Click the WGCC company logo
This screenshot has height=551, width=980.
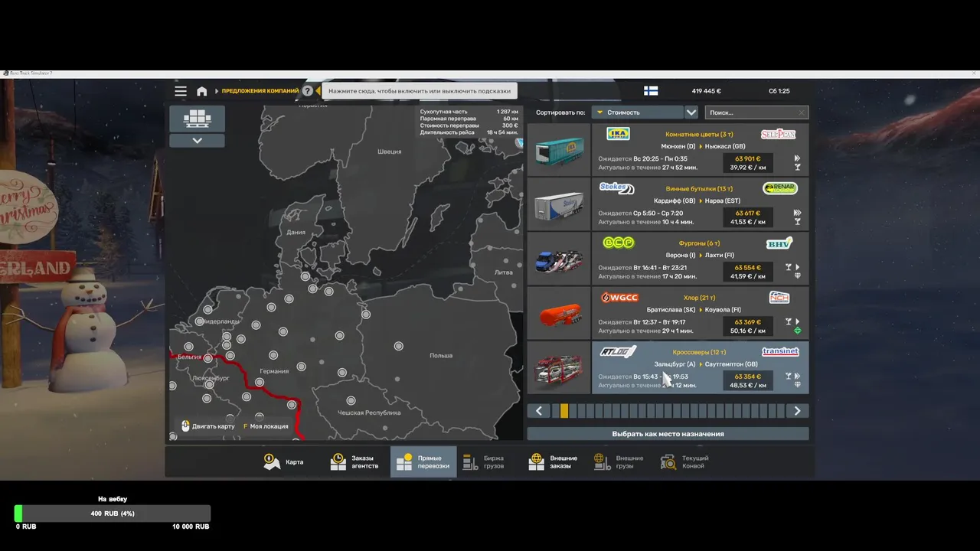coord(619,297)
